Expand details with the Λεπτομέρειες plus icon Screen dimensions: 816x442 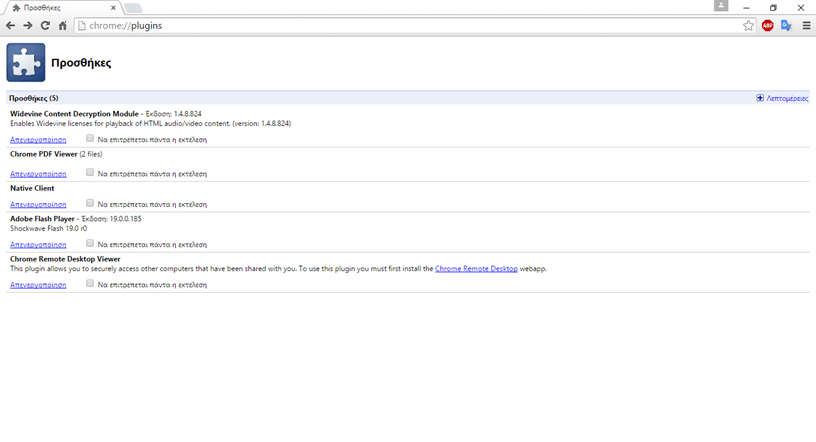pyautogui.click(x=760, y=98)
